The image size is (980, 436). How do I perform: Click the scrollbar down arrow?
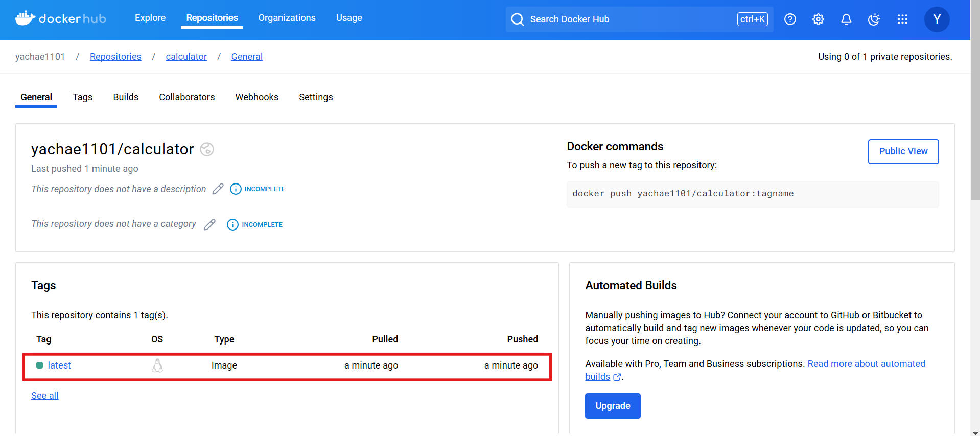(x=975, y=432)
